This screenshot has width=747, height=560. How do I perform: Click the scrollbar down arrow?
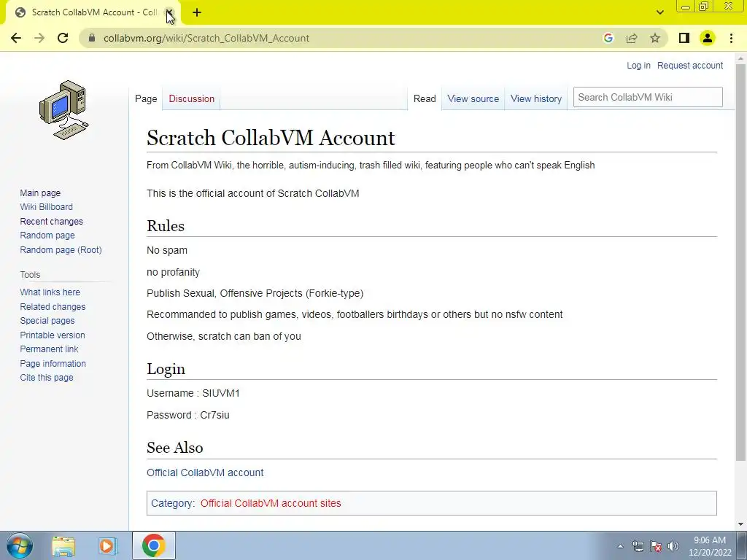pos(740,524)
